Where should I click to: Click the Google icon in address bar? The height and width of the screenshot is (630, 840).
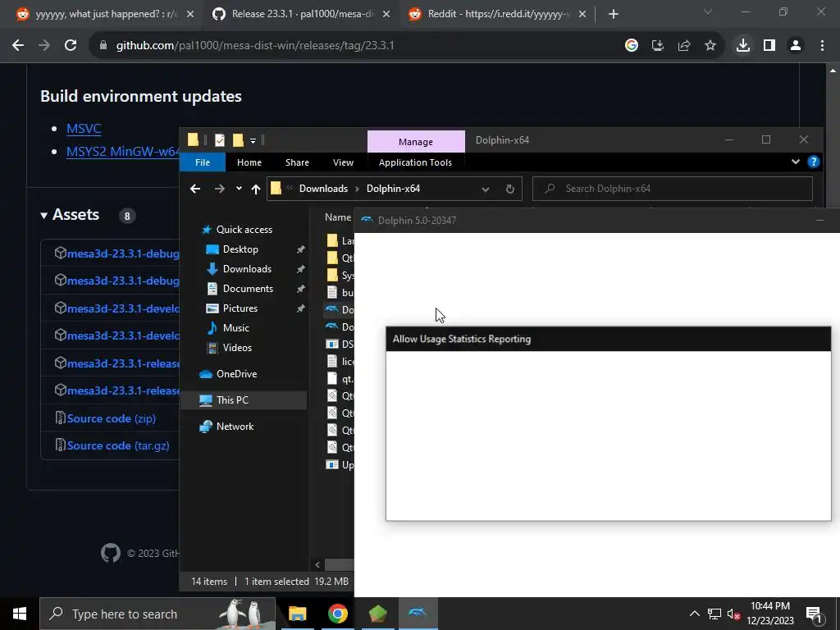[632, 46]
